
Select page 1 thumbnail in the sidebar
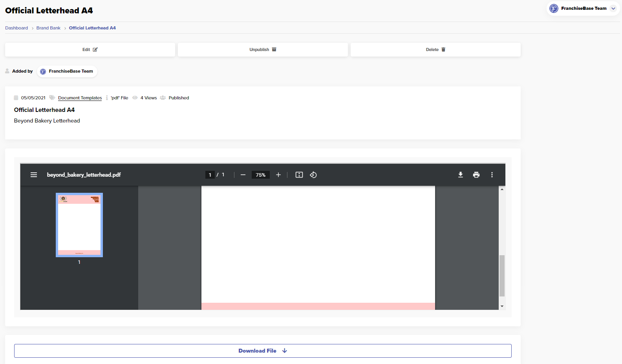pyautogui.click(x=79, y=225)
